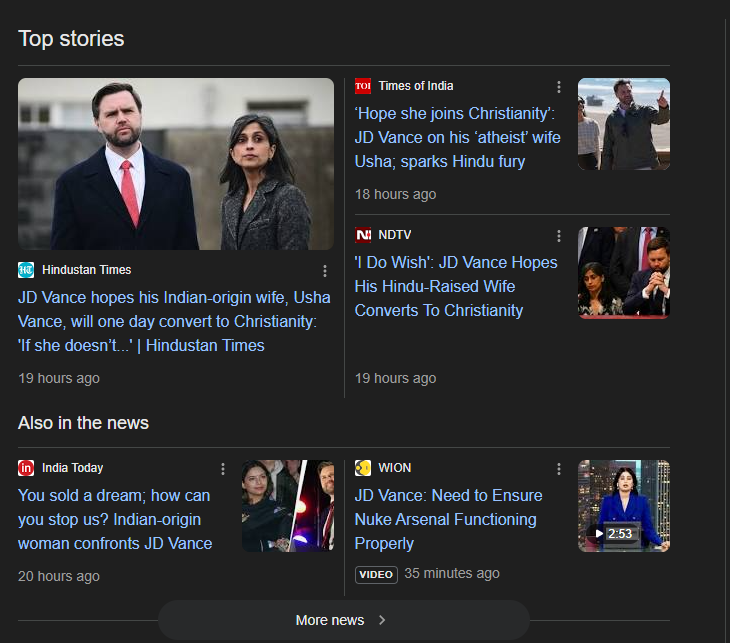Open three-dot menu for NDTV story
730x643 pixels.
(559, 236)
